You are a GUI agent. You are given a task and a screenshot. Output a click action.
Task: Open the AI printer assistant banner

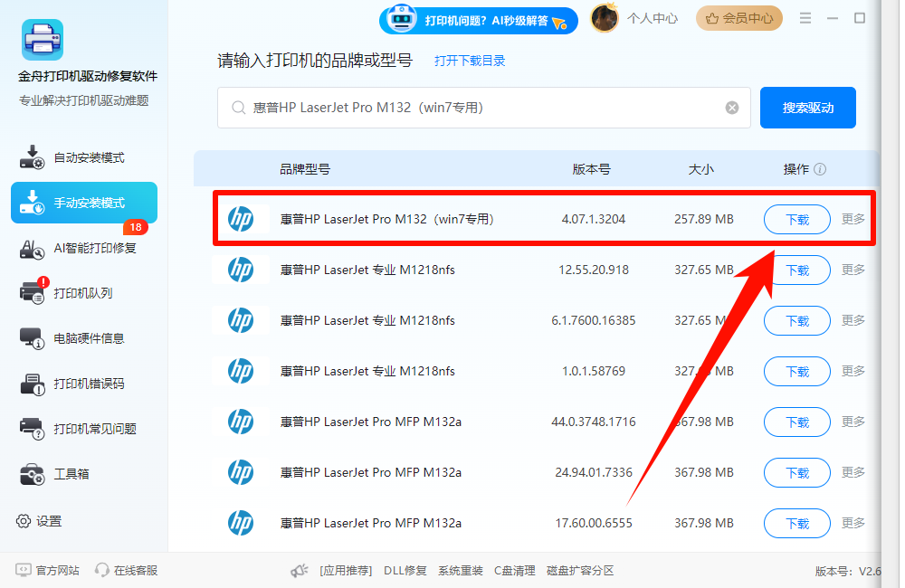479,20
